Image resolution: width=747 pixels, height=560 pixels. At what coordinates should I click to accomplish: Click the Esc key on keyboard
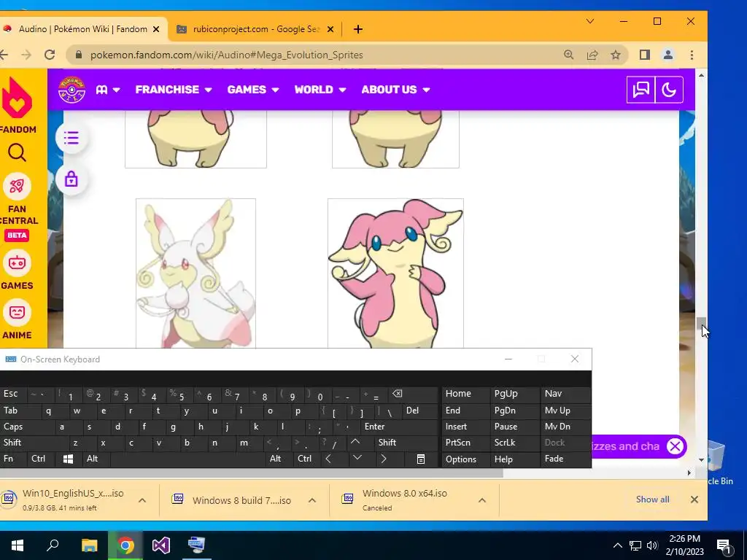tap(13, 394)
